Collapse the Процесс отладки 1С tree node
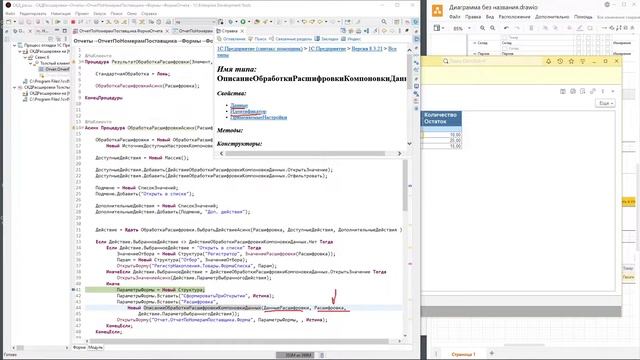This screenshot has width=640, height=360. point(15,45)
